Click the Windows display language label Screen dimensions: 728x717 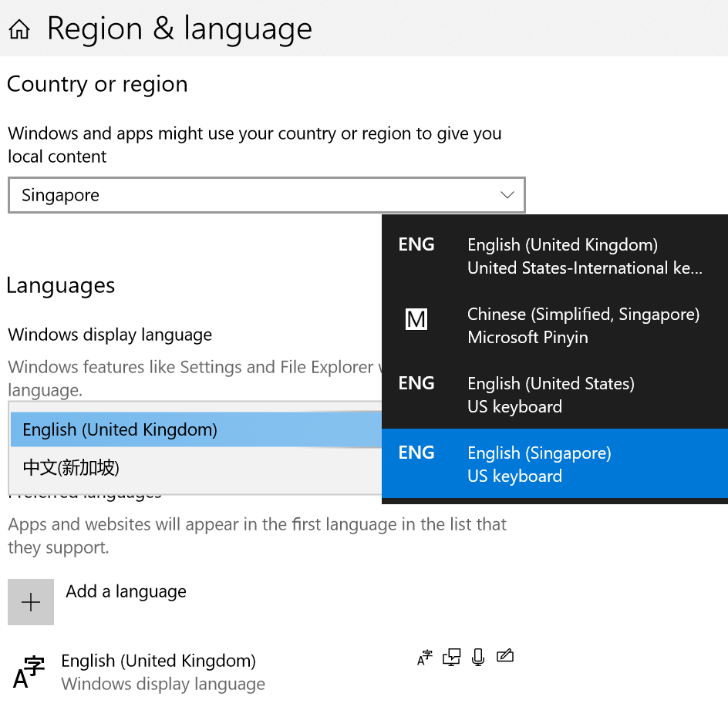pos(110,335)
